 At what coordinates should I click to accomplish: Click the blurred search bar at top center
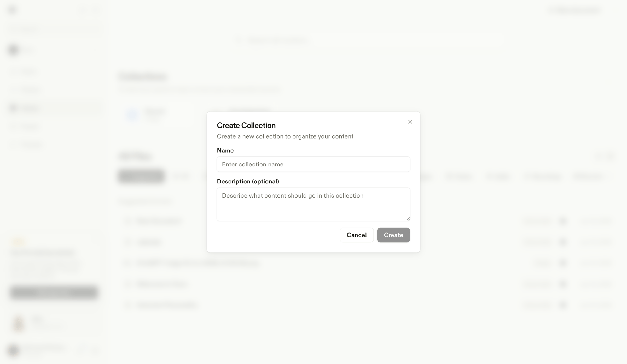pyautogui.click(x=368, y=40)
